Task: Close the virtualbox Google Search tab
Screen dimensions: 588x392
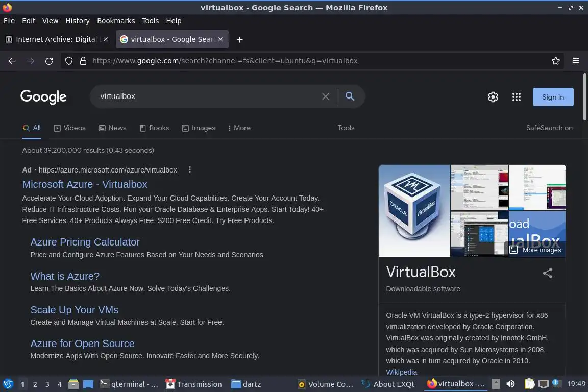Action: pyautogui.click(x=220, y=39)
